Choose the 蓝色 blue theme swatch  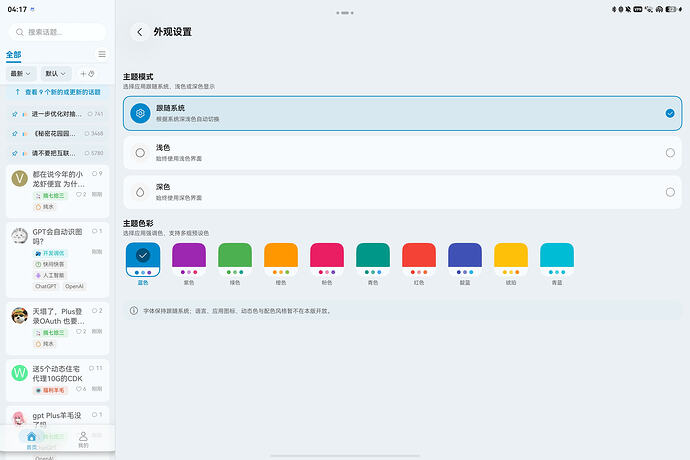pyautogui.click(x=143, y=260)
